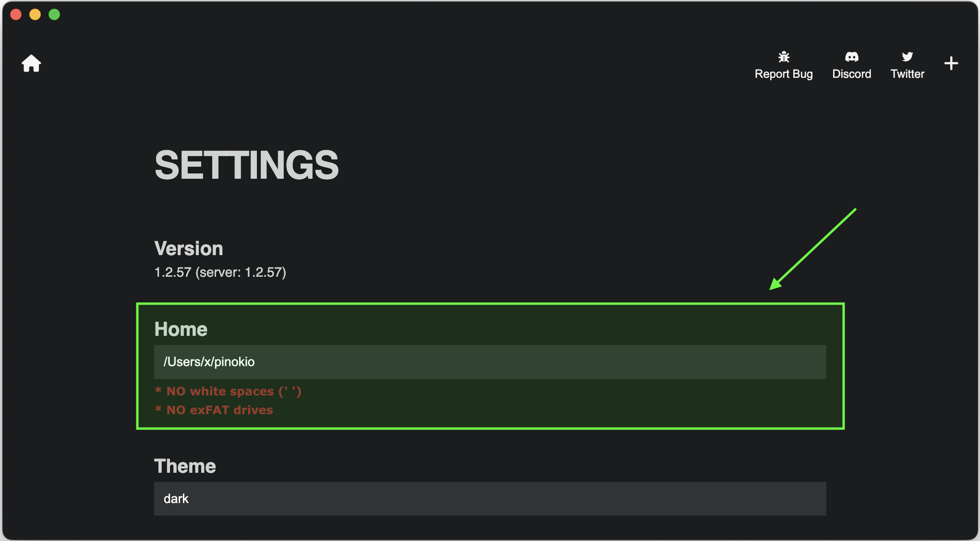Image resolution: width=980 pixels, height=541 pixels.
Task: Maximize the window with the green button
Action: tap(54, 14)
